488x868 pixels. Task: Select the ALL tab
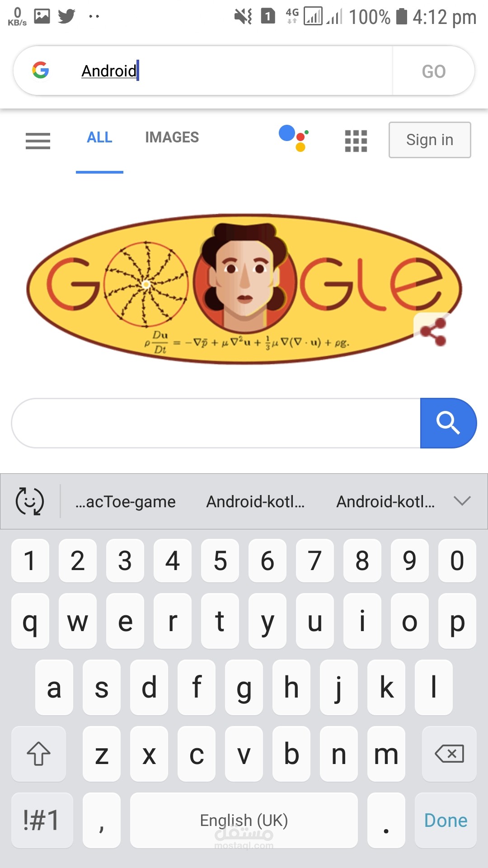click(x=99, y=137)
